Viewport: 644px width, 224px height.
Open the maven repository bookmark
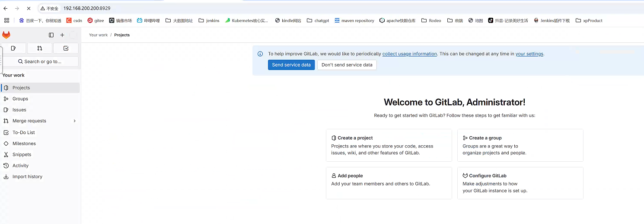coord(354,20)
